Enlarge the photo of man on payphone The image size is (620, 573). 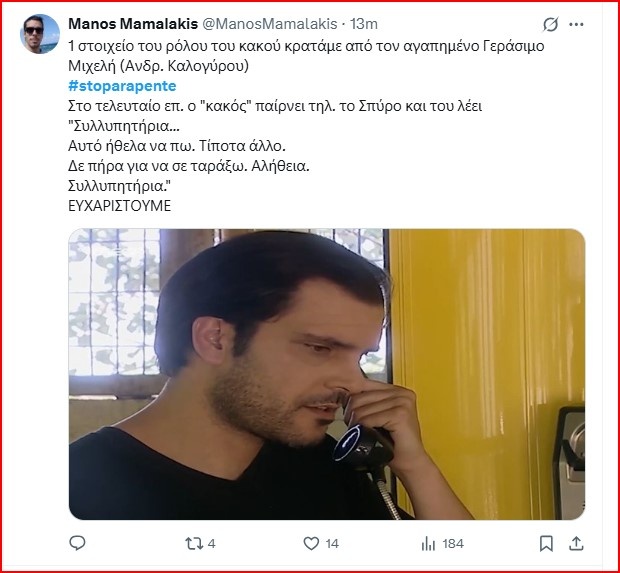pyautogui.click(x=327, y=374)
